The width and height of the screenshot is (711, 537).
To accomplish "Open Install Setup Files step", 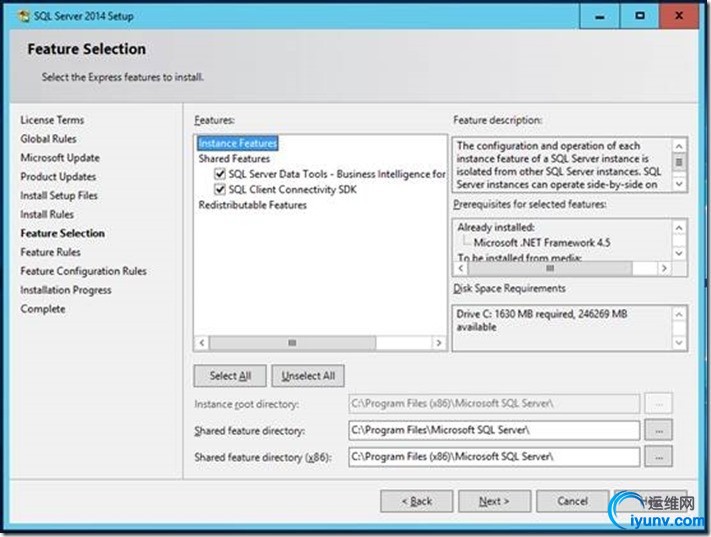I will (59, 195).
